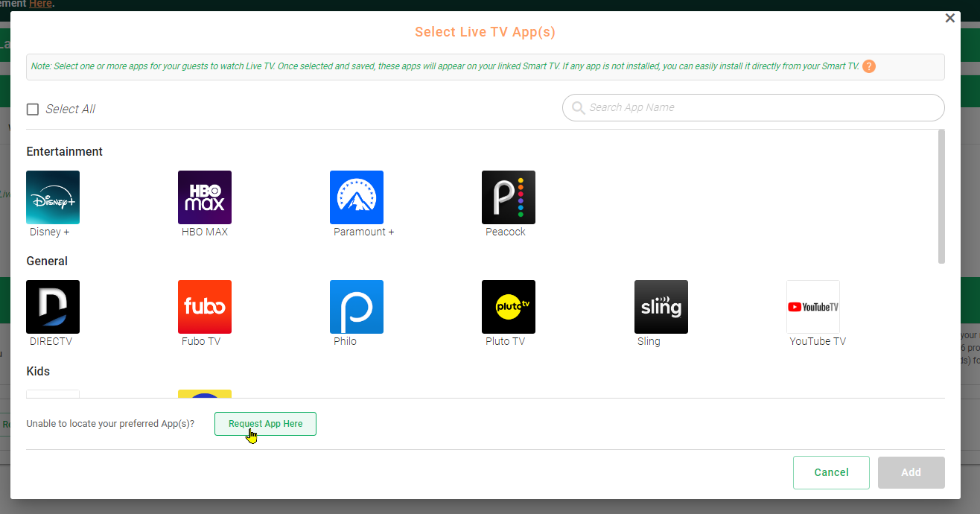The image size is (980, 514).
Task: Click the Fubo TV label text
Action: tap(201, 341)
